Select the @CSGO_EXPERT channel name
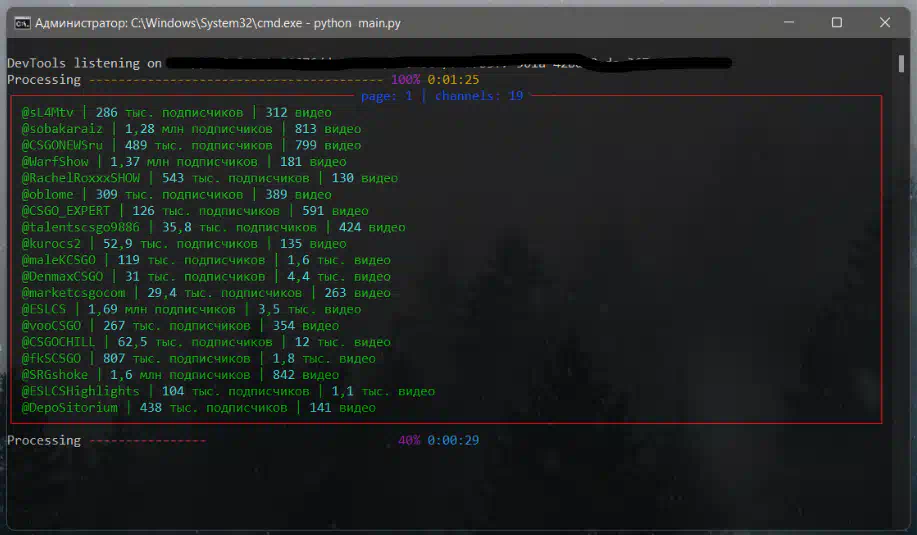The image size is (917, 535). [66, 210]
